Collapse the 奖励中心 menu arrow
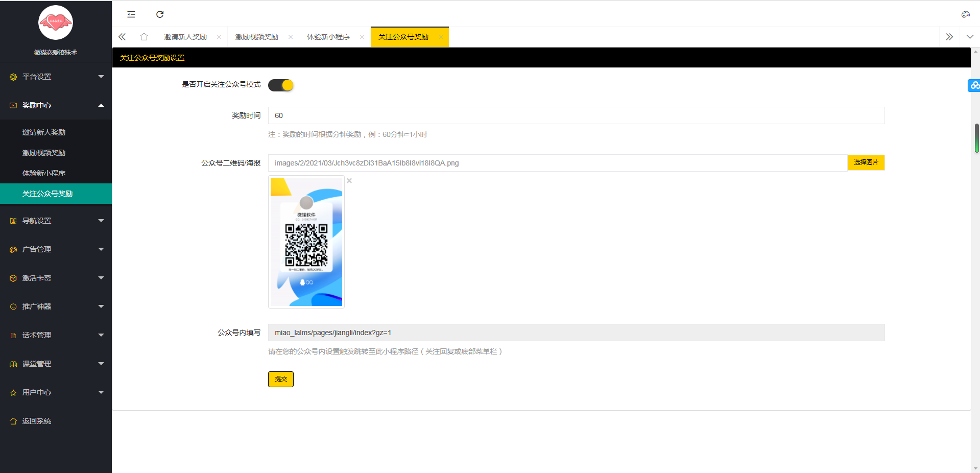Image resolution: width=980 pixels, height=473 pixels. point(101,105)
